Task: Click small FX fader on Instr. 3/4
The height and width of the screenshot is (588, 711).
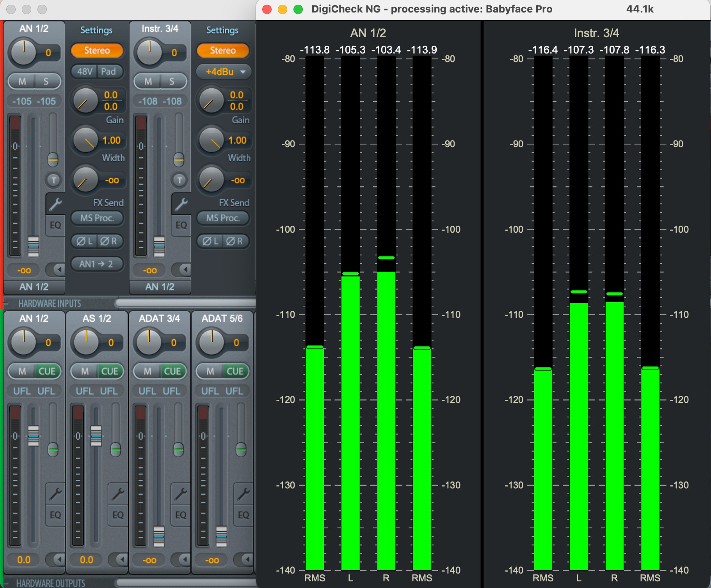Action: pos(179,159)
